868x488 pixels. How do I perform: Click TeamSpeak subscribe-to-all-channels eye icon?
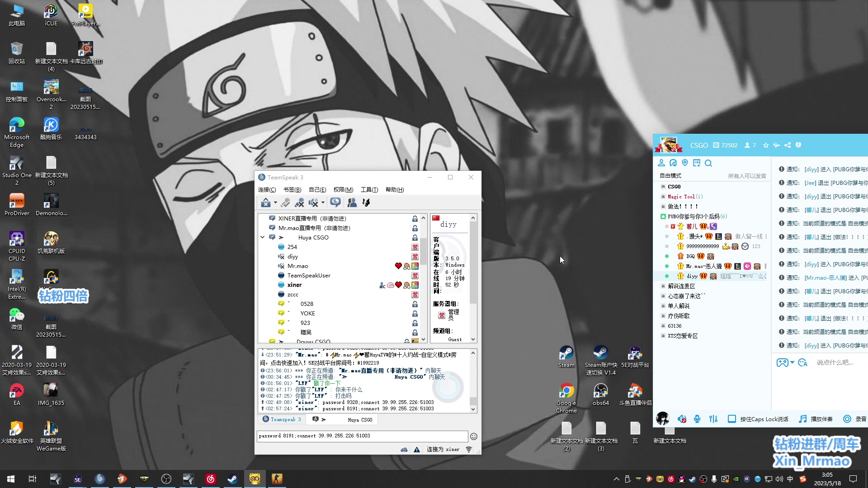(335, 202)
